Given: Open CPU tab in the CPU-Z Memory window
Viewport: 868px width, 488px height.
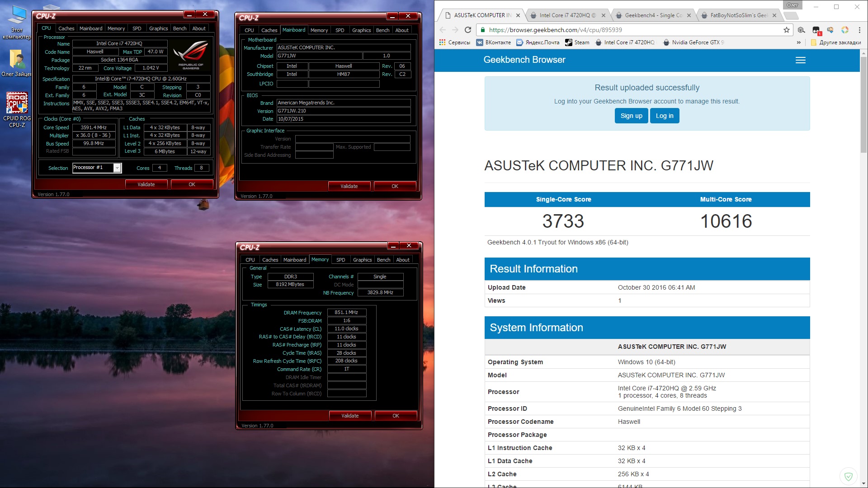Looking at the screenshot, I should coord(250,260).
